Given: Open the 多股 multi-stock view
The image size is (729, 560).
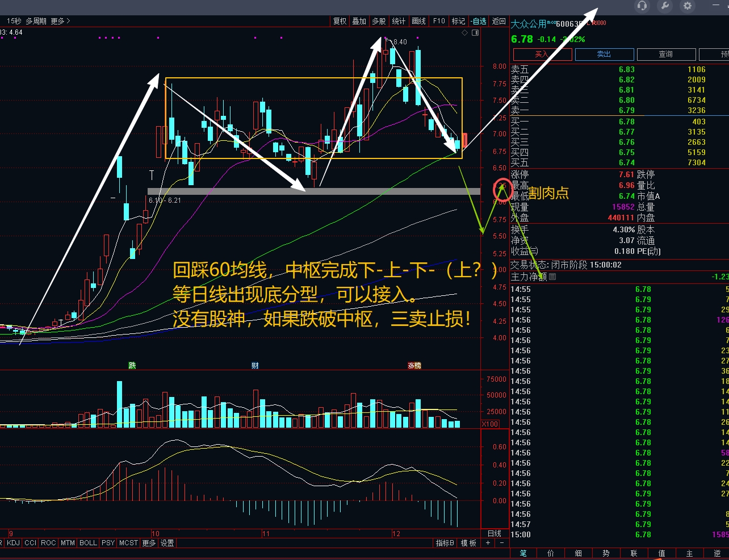Looking at the screenshot, I should (379, 21).
